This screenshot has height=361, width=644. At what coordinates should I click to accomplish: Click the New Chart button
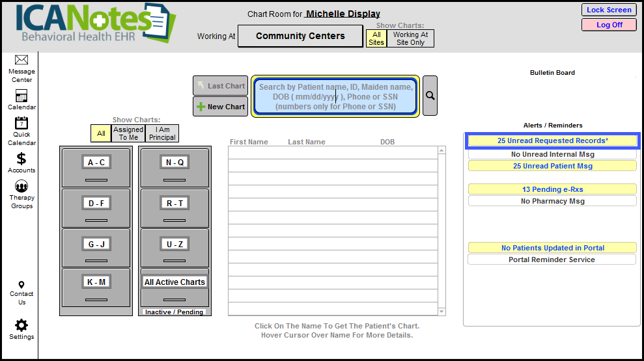221,107
